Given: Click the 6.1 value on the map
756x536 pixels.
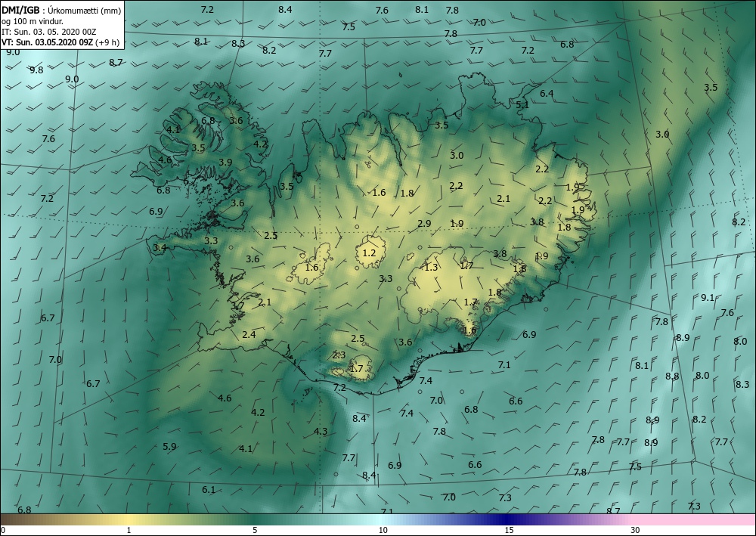Looking at the screenshot, I should pos(209,490).
